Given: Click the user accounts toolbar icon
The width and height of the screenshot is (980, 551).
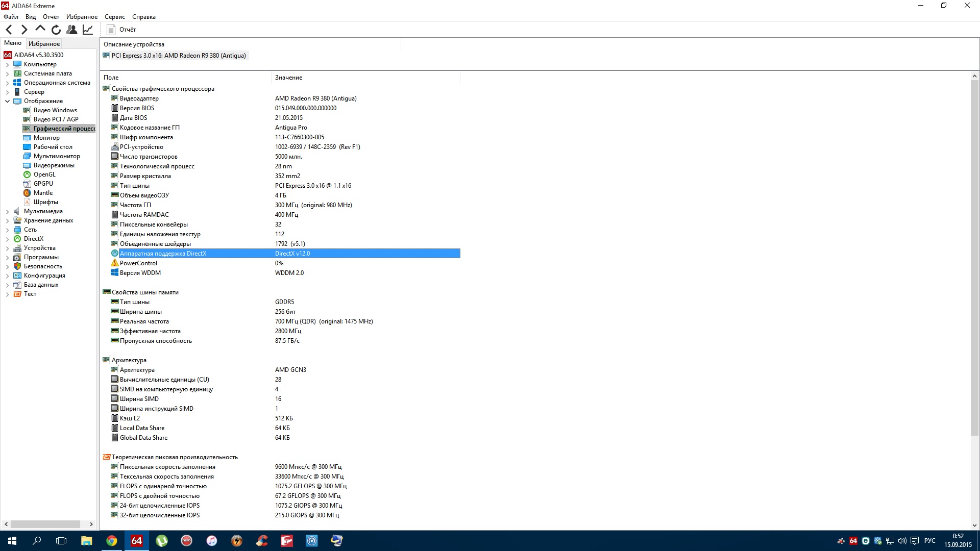Looking at the screenshot, I should coord(72,30).
